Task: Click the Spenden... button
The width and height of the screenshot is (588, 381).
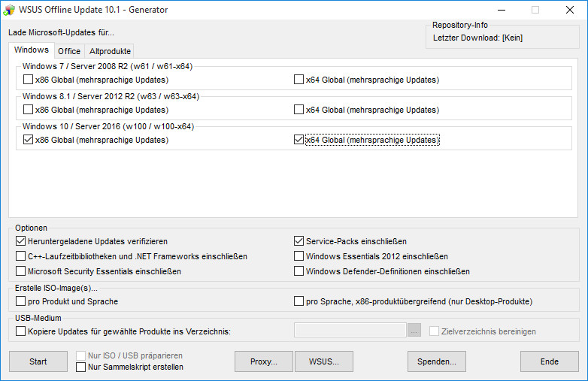Action: [x=437, y=361]
